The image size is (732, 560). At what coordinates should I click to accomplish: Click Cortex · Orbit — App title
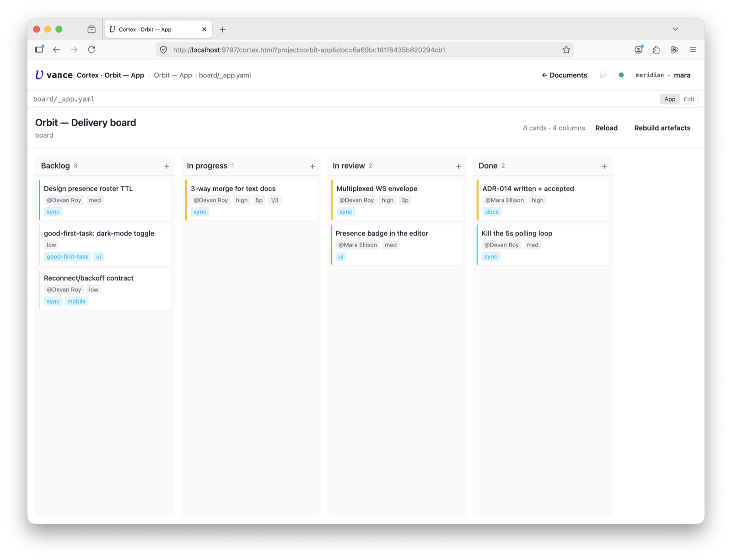pos(110,75)
